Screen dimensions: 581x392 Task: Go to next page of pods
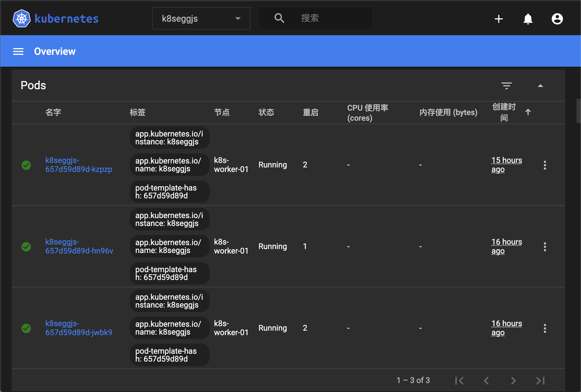pos(513,380)
